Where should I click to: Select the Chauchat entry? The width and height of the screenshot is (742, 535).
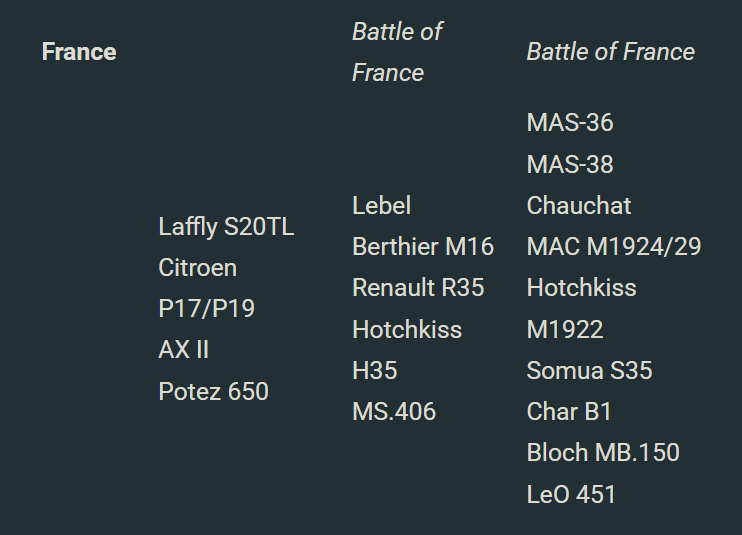tap(579, 206)
